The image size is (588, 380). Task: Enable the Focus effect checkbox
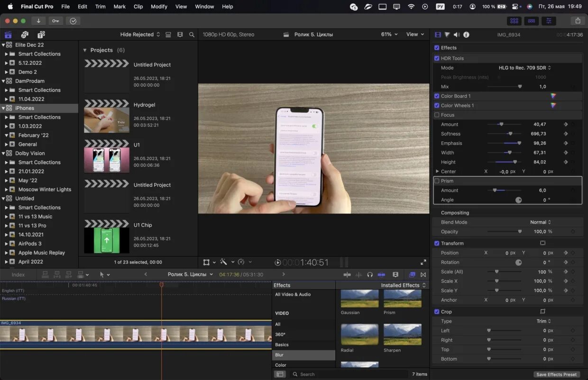tap(437, 115)
